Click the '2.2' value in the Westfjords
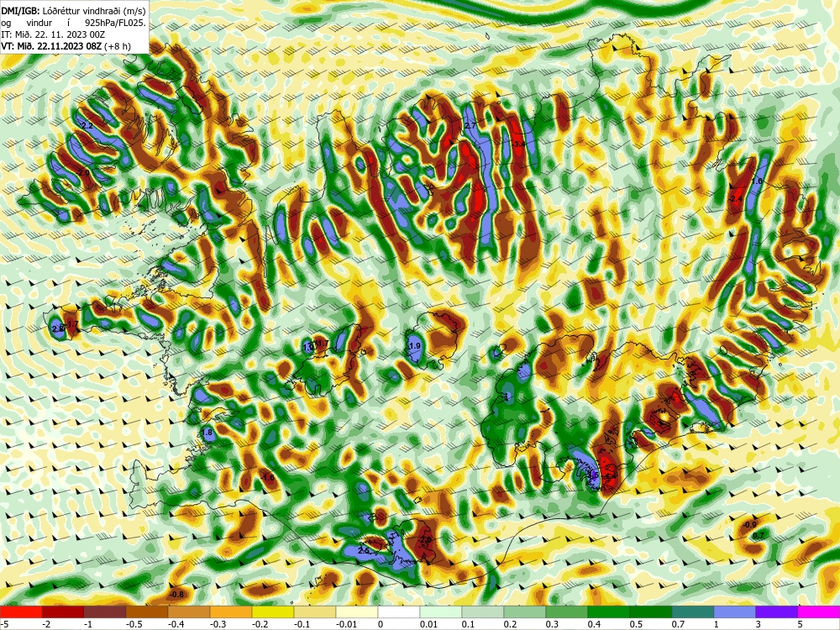 tap(87, 126)
